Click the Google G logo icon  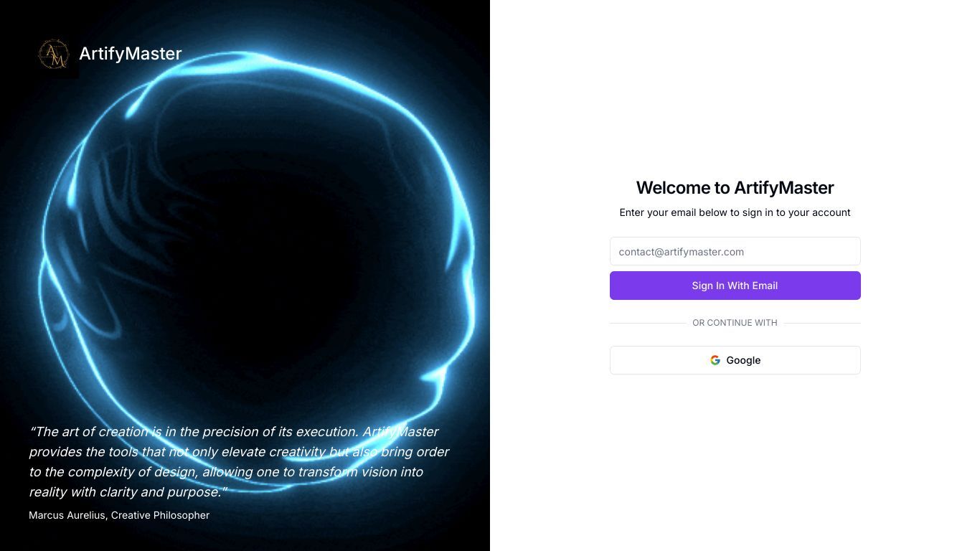(x=715, y=360)
